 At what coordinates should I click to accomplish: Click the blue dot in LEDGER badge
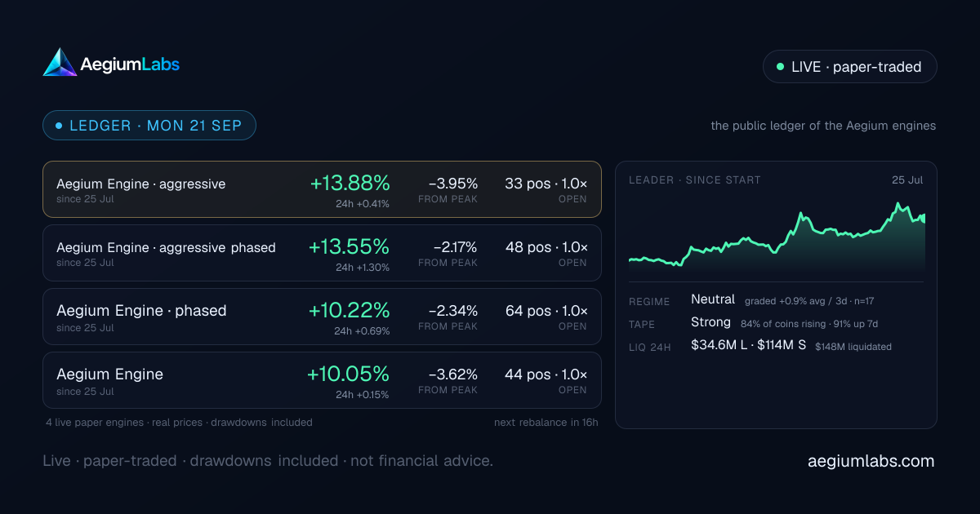59,126
